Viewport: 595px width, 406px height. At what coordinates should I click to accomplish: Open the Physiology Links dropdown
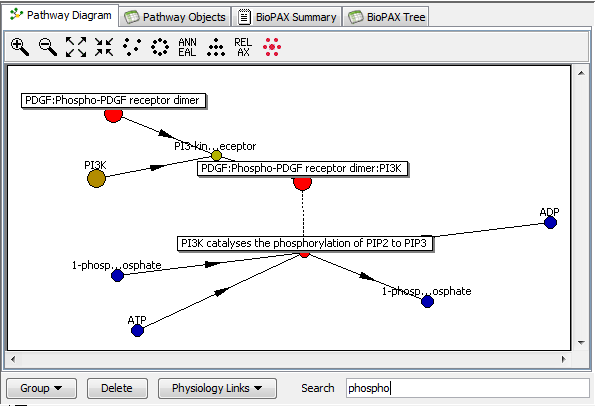click(217, 388)
